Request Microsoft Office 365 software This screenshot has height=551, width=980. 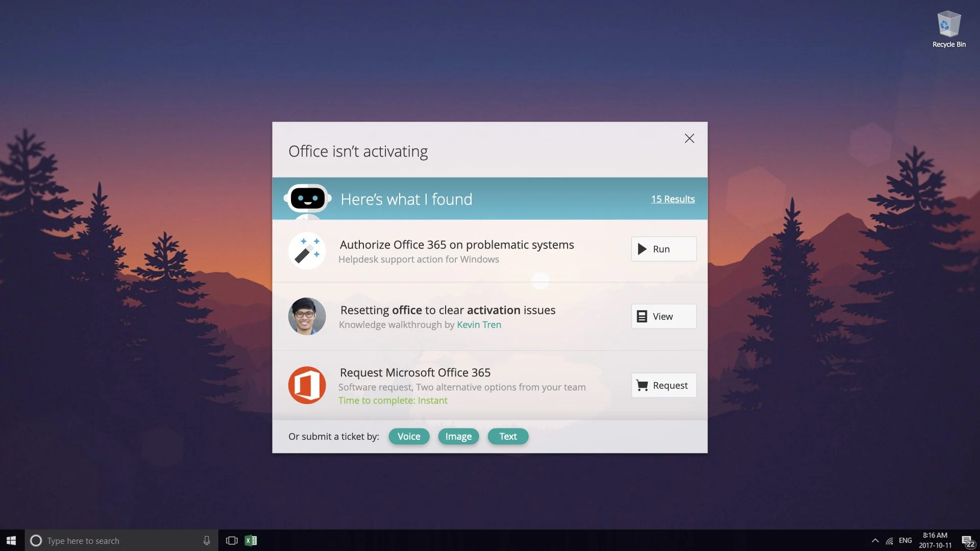click(x=664, y=385)
